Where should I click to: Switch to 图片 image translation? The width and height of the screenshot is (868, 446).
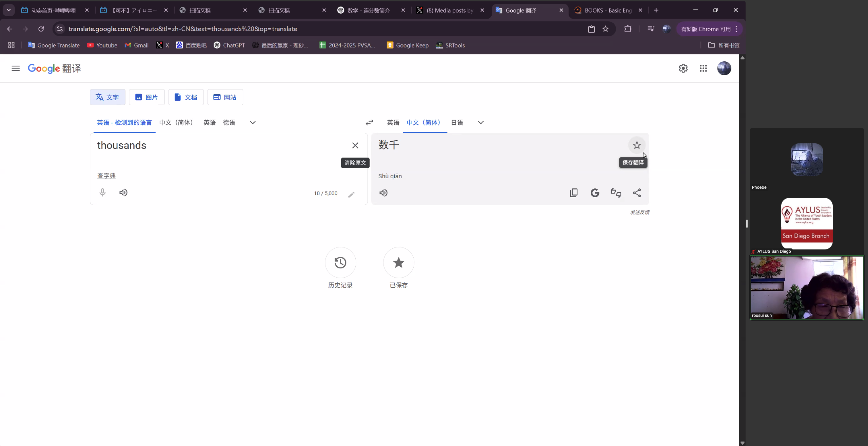click(147, 97)
